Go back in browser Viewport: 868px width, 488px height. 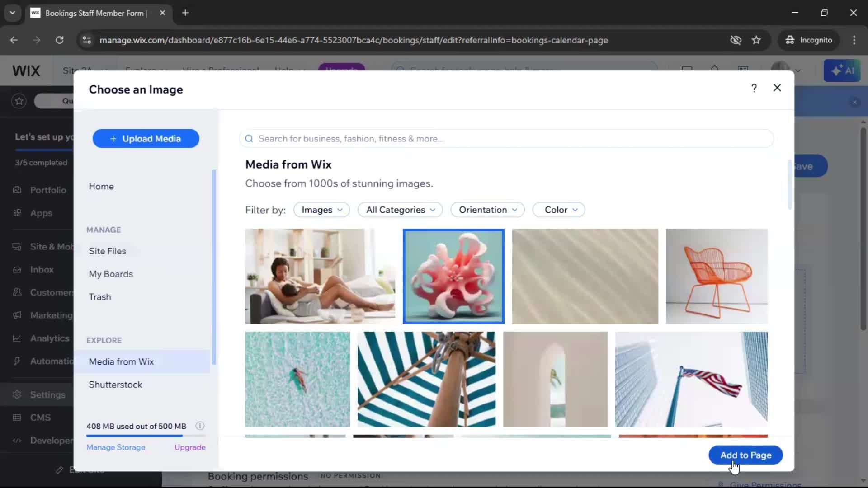pyautogui.click(x=14, y=40)
